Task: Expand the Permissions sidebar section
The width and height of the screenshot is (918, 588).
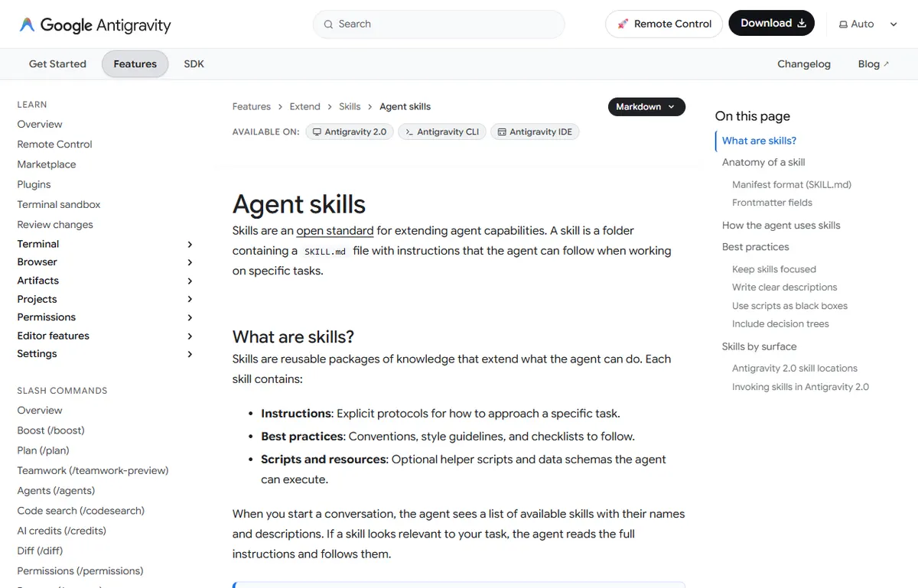Action: 190,317
